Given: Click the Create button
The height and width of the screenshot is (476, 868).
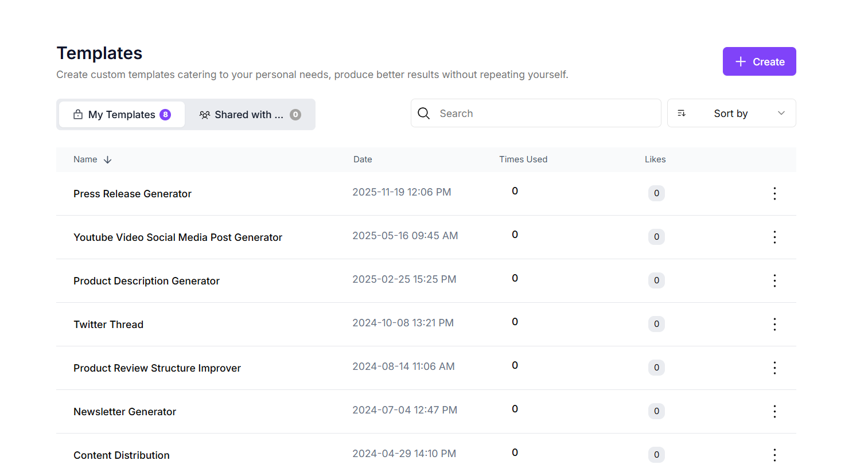Looking at the screenshot, I should point(759,61).
